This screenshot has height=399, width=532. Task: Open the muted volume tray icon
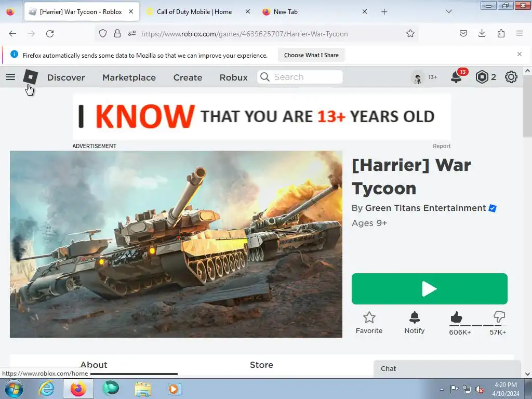click(480, 389)
